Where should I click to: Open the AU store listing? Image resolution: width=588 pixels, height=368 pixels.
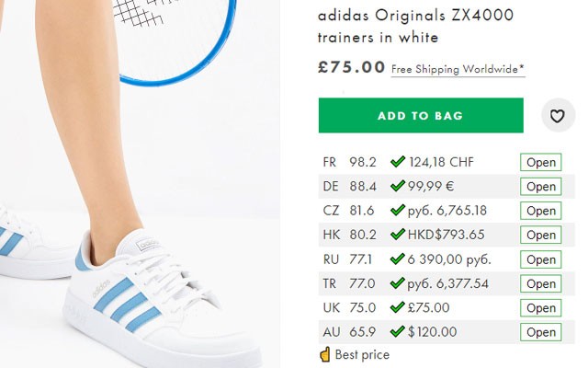[541, 332]
